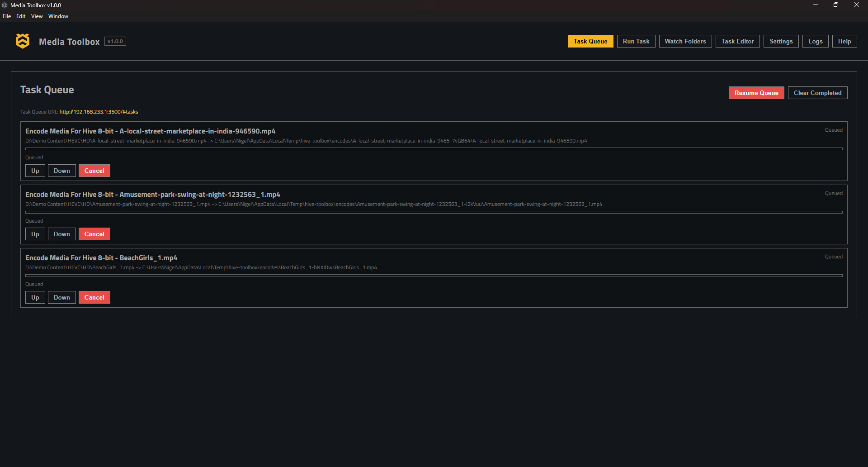Open the File menu
The width and height of the screenshot is (868, 467).
(x=7, y=16)
